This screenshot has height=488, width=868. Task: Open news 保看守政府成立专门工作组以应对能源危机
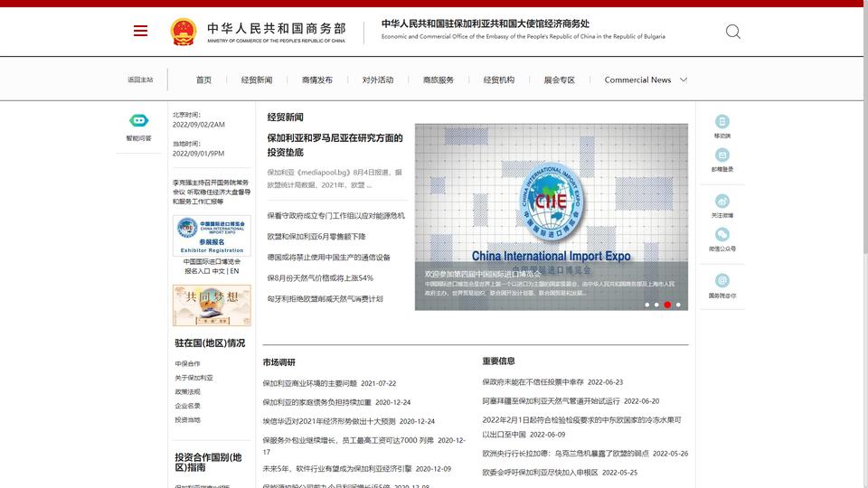click(x=336, y=216)
